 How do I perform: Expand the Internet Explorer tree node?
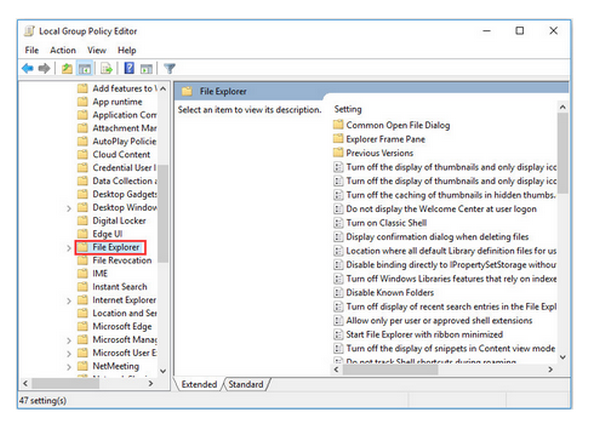68,300
